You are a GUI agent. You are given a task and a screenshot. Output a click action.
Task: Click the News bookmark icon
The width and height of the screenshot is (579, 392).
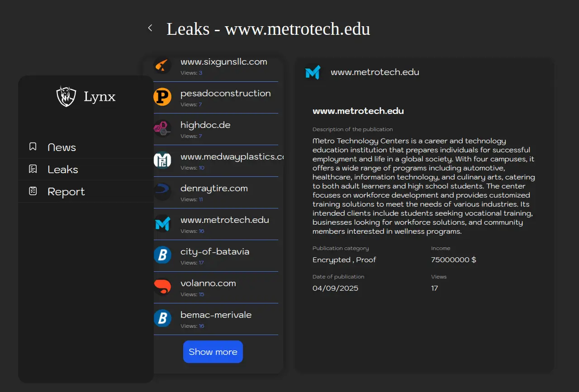click(33, 147)
